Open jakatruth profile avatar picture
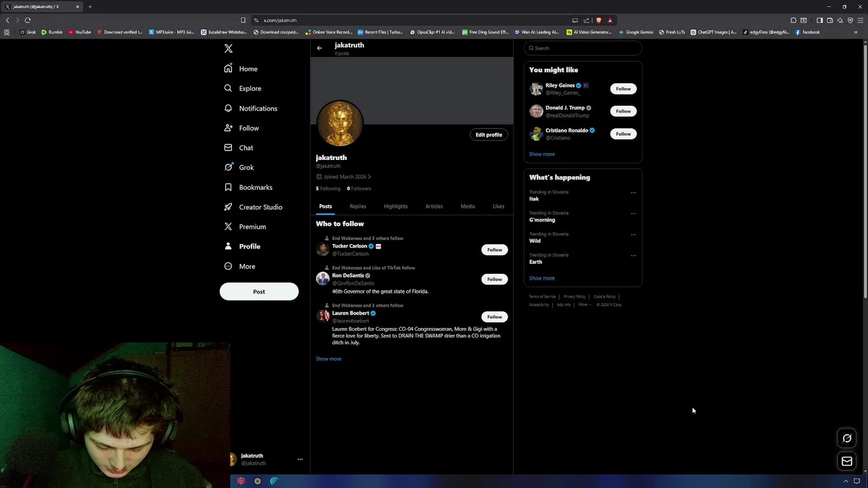868x488 pixels. (x=340, y=123)
